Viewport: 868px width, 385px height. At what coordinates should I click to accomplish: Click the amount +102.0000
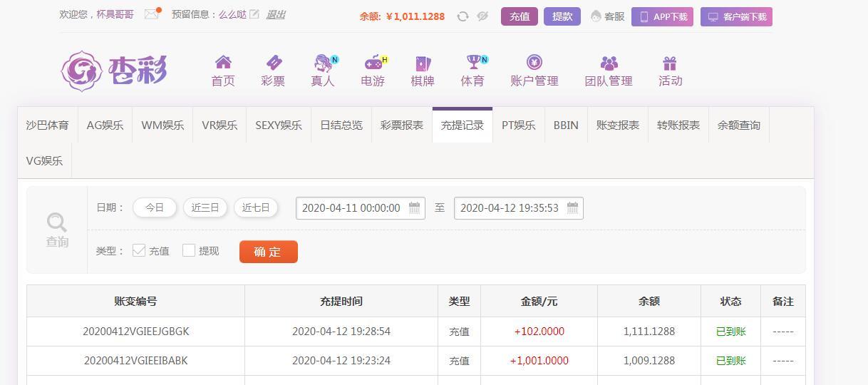[539, 332]
